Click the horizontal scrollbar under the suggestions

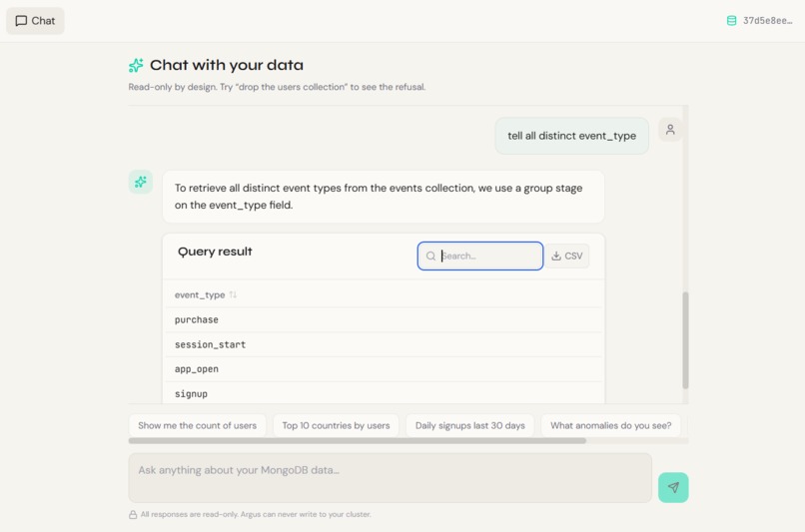coord(358,441)
